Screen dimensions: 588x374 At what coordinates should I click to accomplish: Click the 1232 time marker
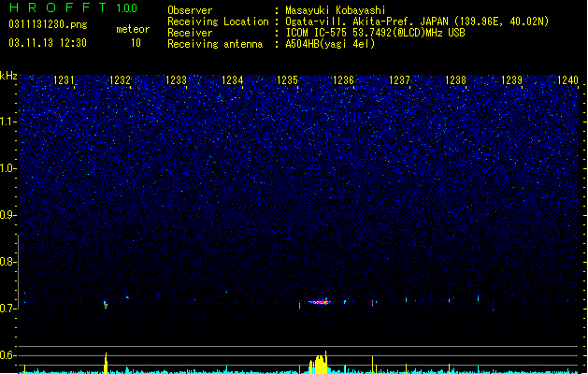(120, 79)
